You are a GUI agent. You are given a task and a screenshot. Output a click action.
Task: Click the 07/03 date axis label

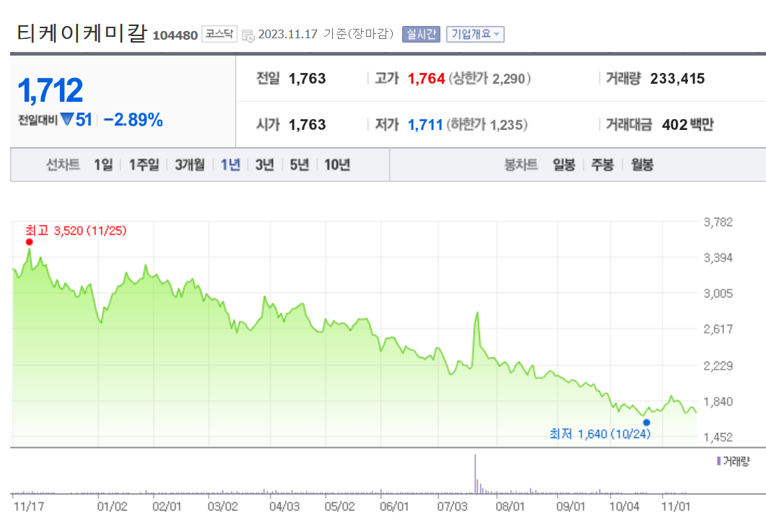[452, 507]
